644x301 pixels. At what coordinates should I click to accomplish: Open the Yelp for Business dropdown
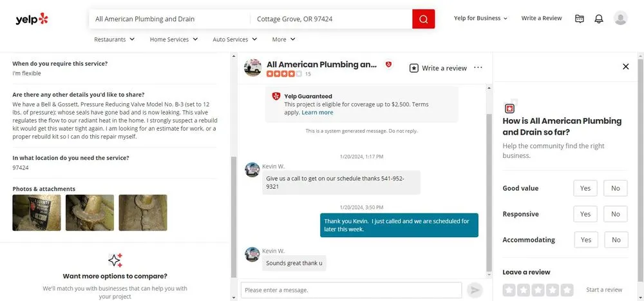point(480,19)
